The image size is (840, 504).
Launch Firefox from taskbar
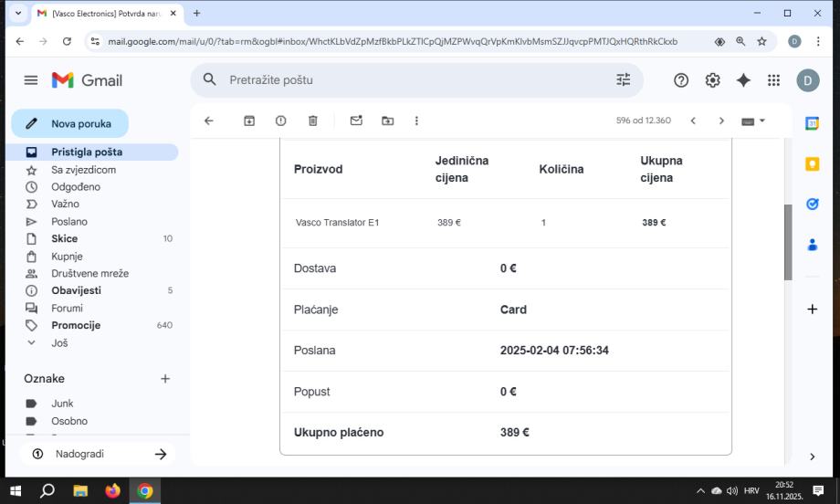tap(112, 490)
